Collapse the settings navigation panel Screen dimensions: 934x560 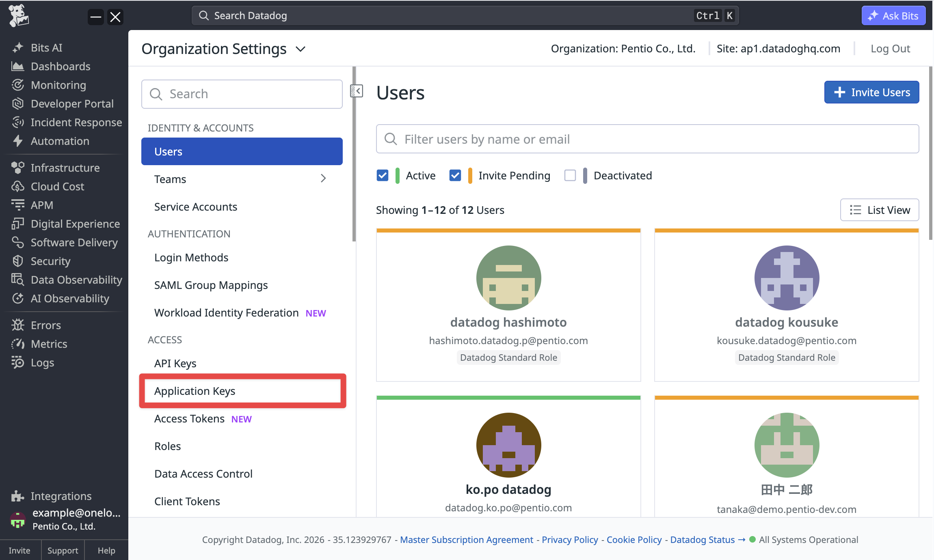point(357,91)
